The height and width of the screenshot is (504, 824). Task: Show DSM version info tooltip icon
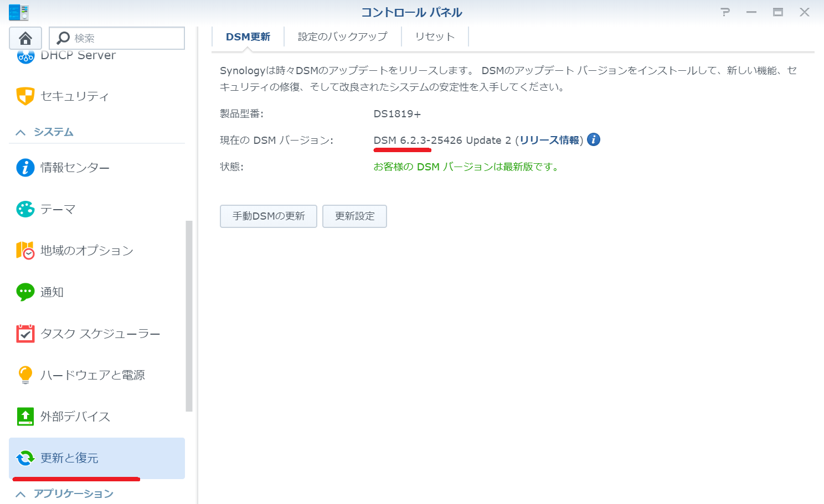pyautogui.click(x=594, y=139)
